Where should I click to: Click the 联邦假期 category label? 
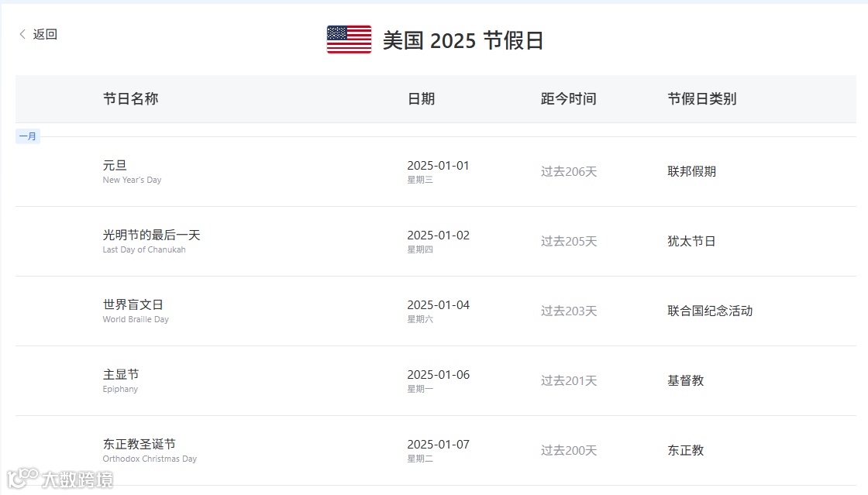click(691, 171)
